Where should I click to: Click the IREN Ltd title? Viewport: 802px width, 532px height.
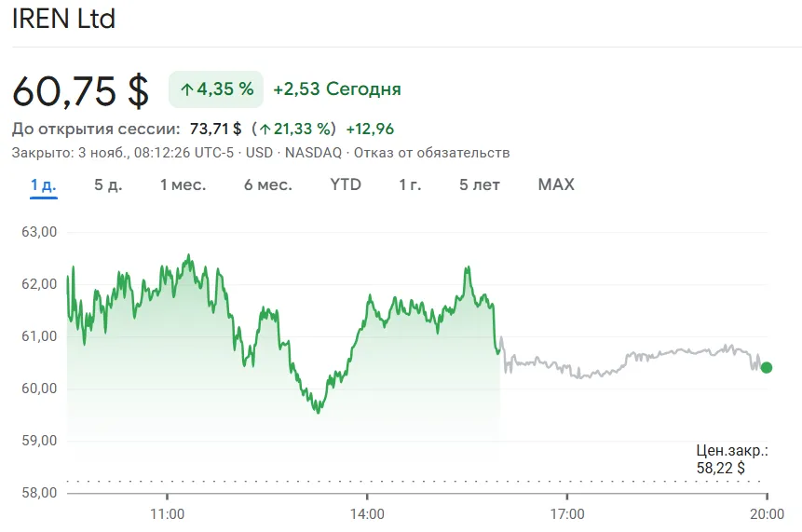pyautogui.click(x=63, y=19)
